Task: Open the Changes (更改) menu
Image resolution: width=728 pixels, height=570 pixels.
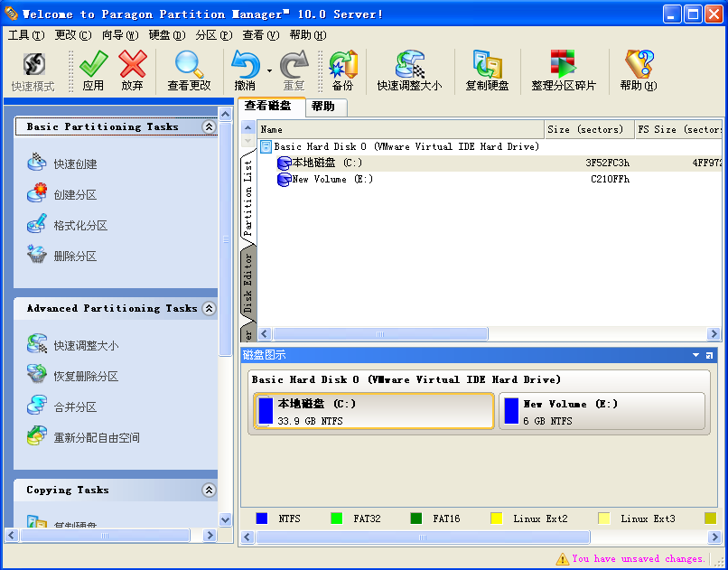Action: click(x=73, y=35)
